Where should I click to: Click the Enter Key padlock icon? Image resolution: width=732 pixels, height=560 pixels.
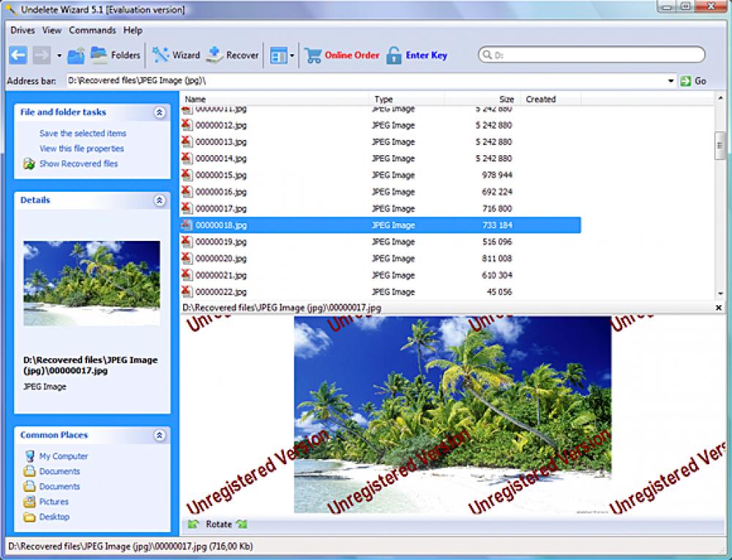point(393,55)
